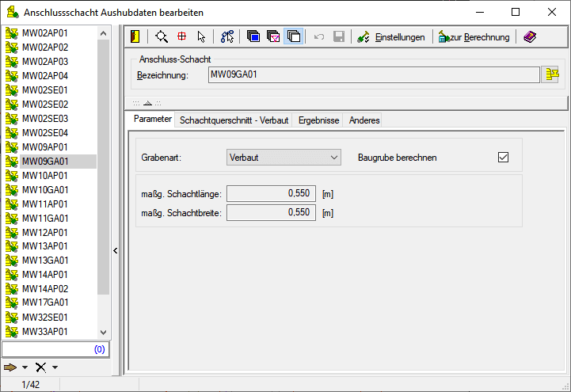Expand the dropdown arrow beside brown arrow
571x392 pixels.
click(x=25, y=367)
